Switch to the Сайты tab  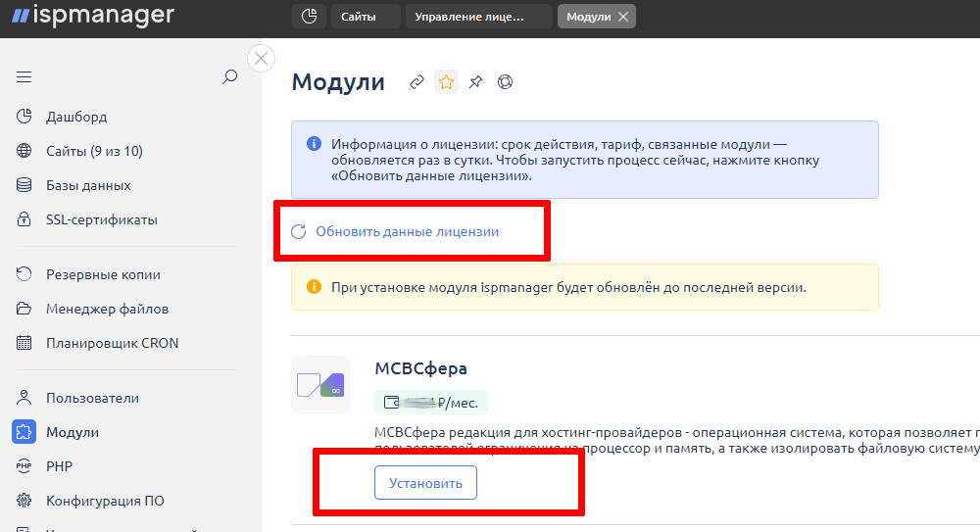[365, 17]
